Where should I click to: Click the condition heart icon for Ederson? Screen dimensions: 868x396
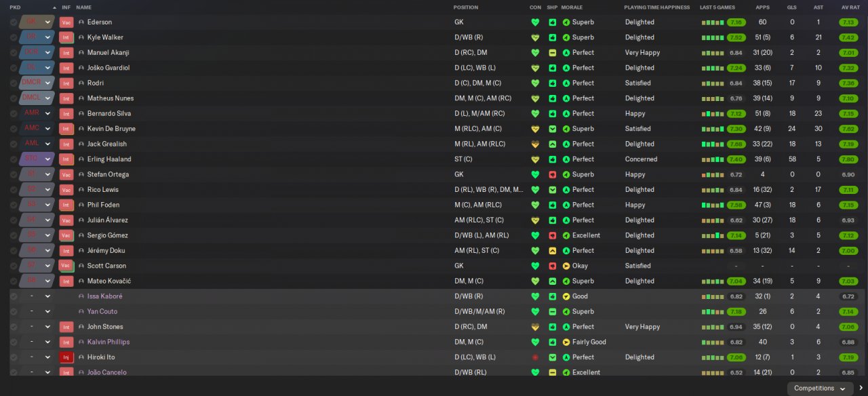(535, 22)
